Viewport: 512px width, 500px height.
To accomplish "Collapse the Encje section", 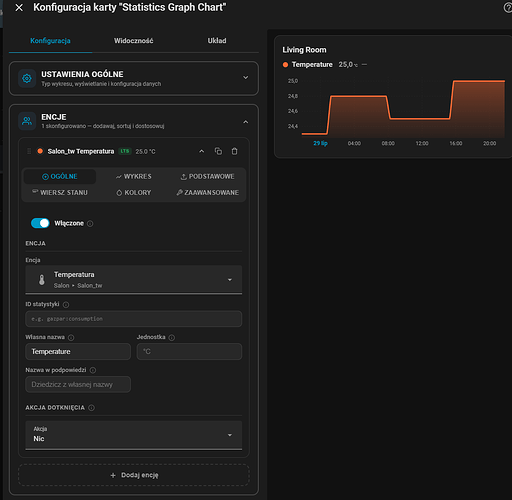I will coord(246,122).
